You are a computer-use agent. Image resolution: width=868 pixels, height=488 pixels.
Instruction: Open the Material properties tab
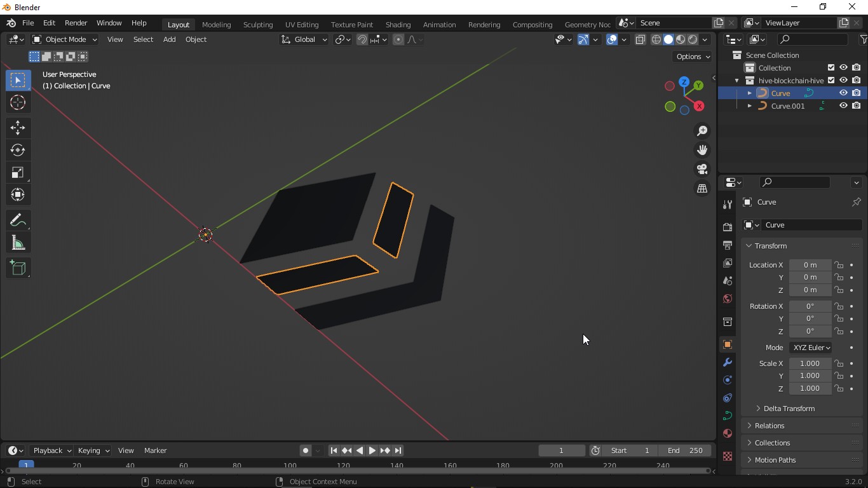(x=728, y=433)
